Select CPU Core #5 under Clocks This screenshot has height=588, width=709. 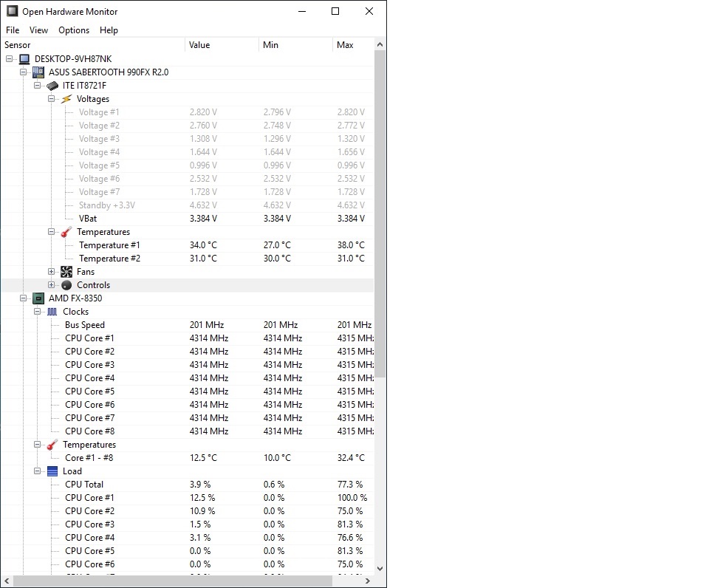pos(187,392)
